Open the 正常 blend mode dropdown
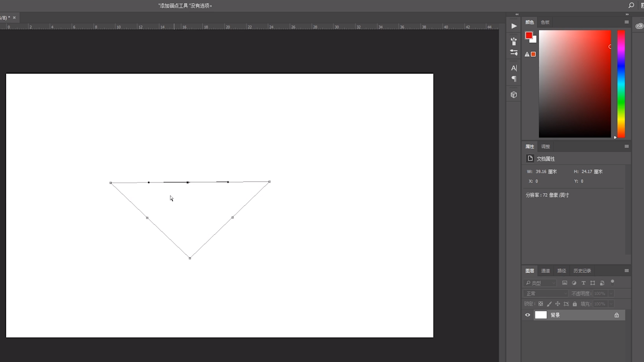 (545, 294)
